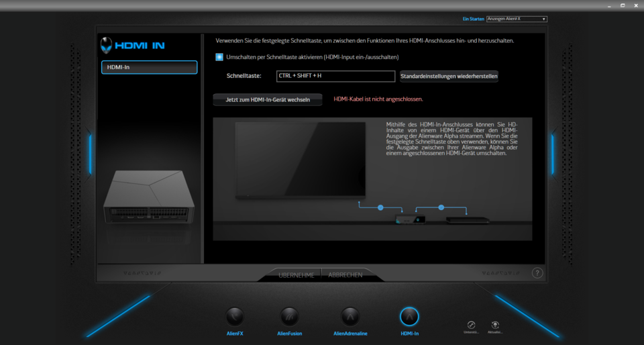644x345 pixels.
Task: Click the red HDMI-Kabel ist nicht angeschlossen message
Action: pos(378,99)
